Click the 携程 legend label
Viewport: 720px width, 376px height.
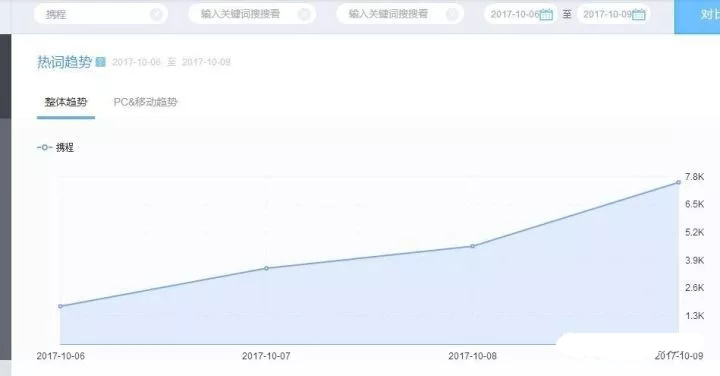tap(65, 147)
